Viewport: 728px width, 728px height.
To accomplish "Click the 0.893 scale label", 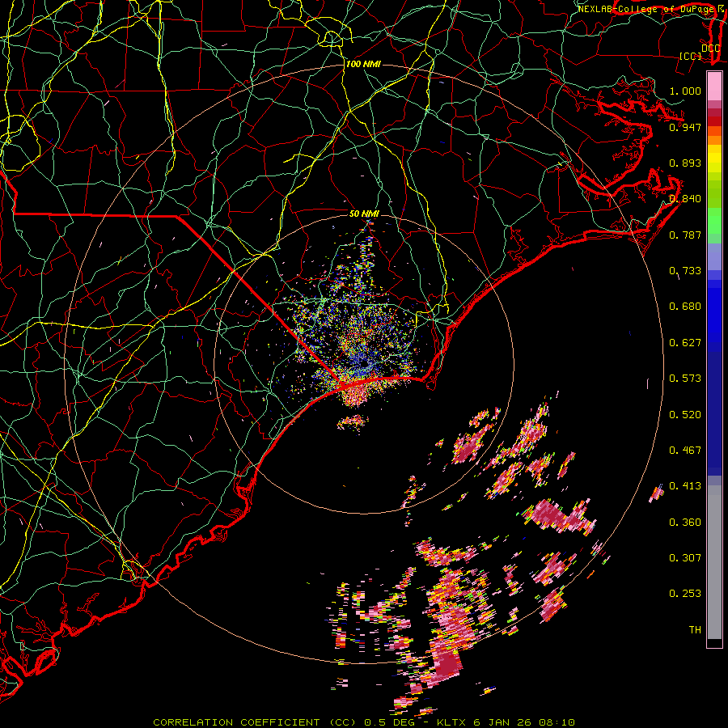I will click(x=685, y=163).
